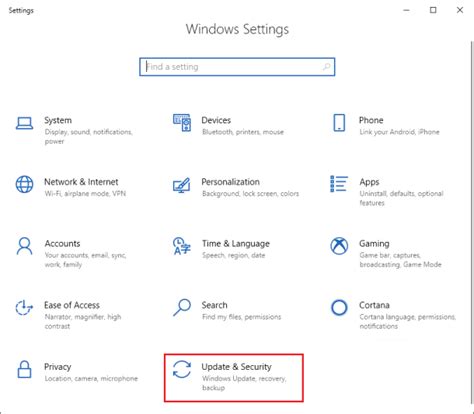Image resolution: width=474 pixels, height=414 pixels.
Task: Click the Devices keyboard-speaker icon
Action: 182,123
